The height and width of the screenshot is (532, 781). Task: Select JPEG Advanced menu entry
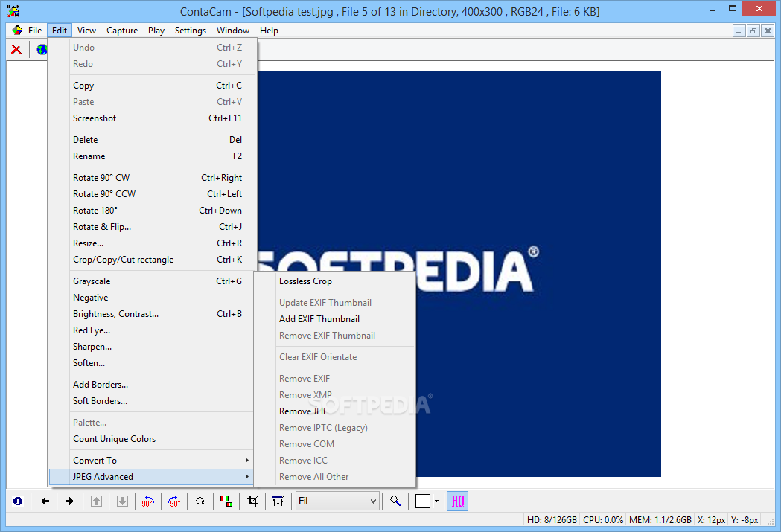(151, 477)
